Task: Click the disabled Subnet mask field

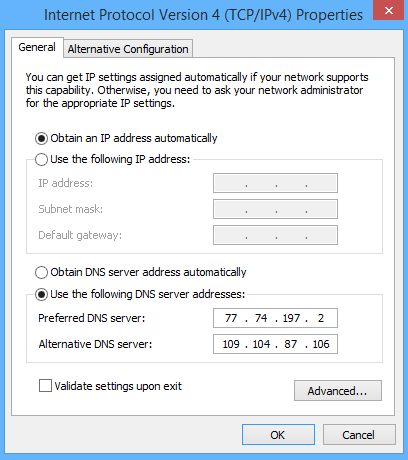Action: (275, 209)
